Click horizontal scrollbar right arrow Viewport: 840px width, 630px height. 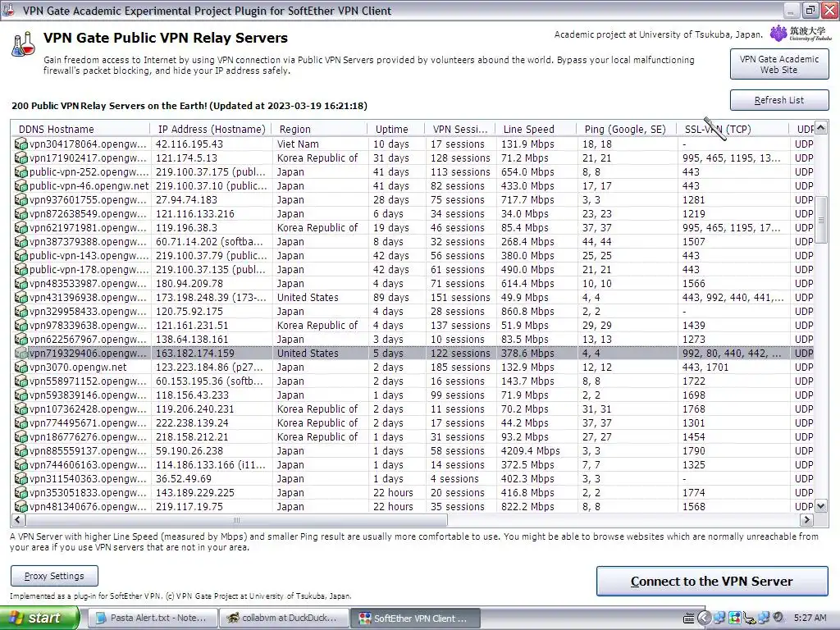806,519
